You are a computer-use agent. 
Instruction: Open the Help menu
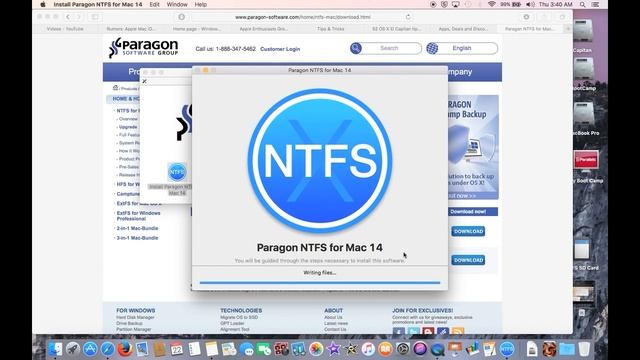pyautogui.click(x=200, y=4)
